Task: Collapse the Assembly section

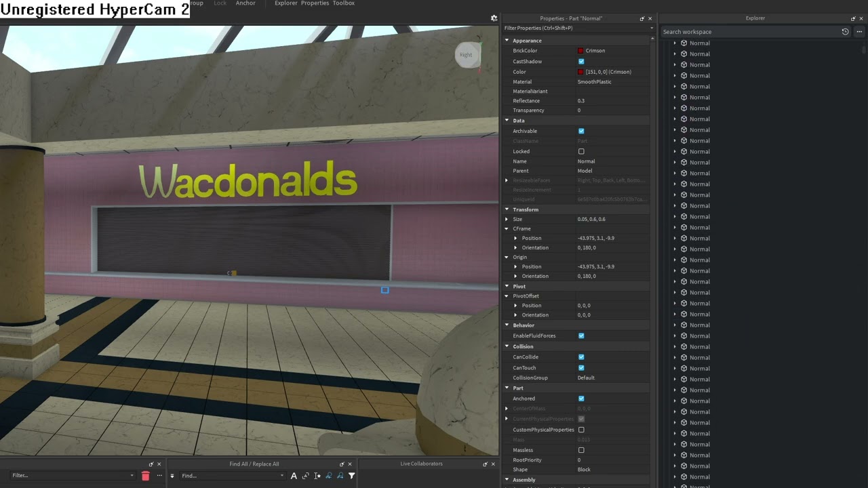Action: [507, 480]
